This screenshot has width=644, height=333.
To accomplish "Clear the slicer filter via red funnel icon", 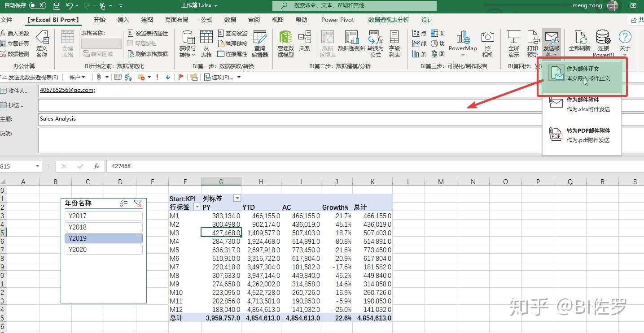I will coord(138,203).
